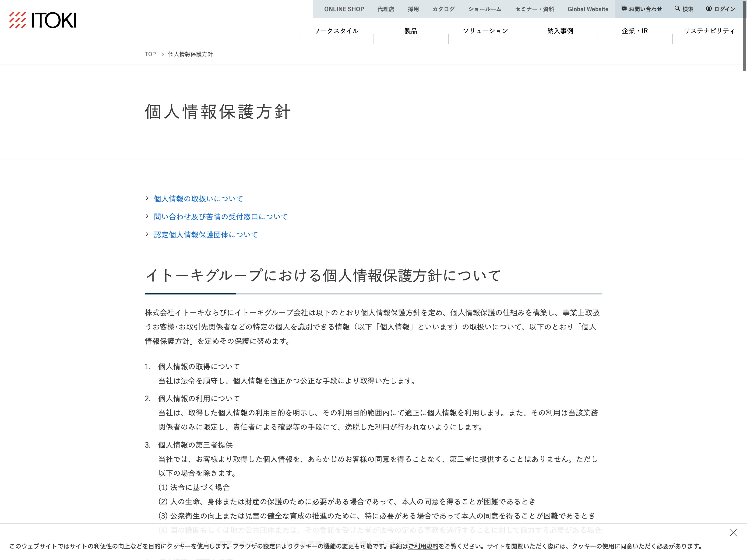Open ご利用規約 link in cookie banner

tap(423, 546)
